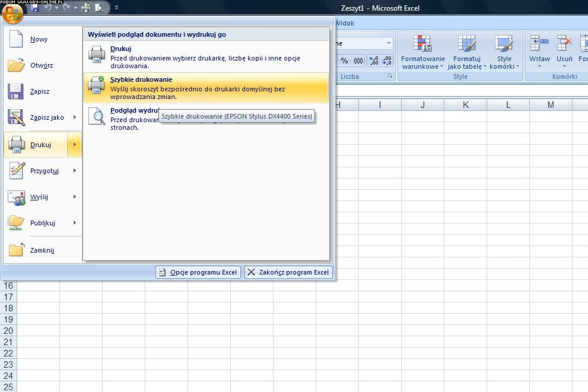Open the Undo history dropdown arrow
The image size is (588, 392).
pos(56,8)
